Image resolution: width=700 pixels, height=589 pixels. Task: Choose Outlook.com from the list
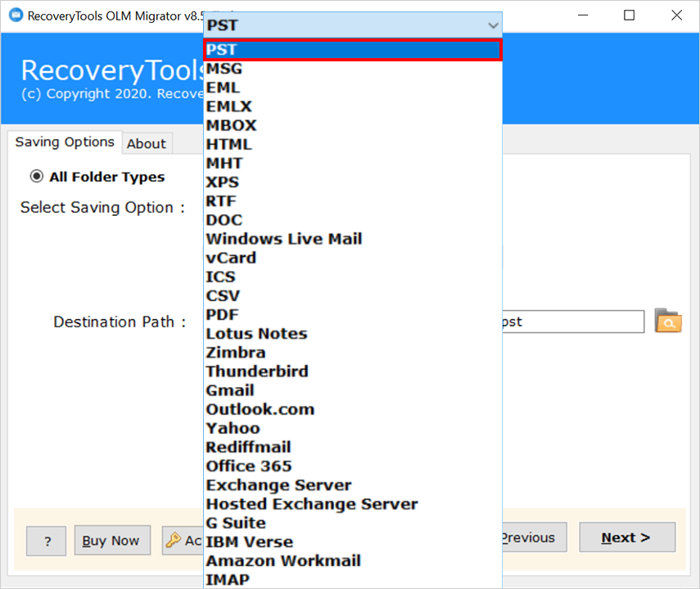(x=353, y=409)
